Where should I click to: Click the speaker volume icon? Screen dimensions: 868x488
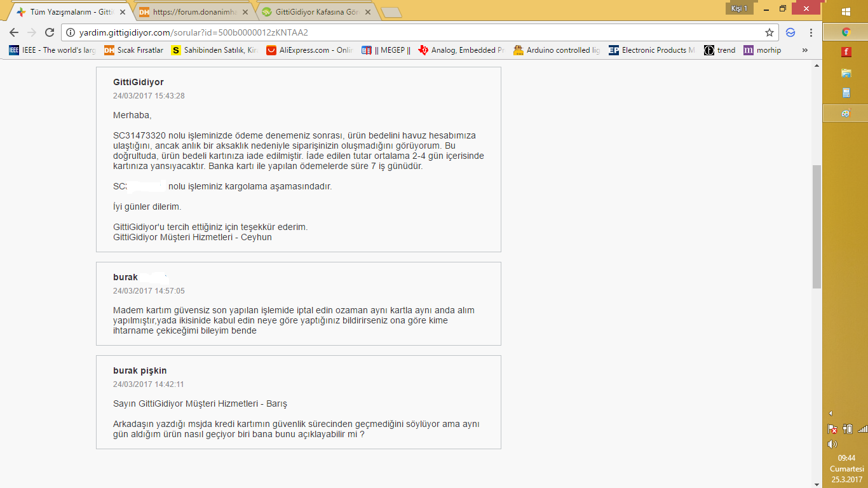(832, 444)
